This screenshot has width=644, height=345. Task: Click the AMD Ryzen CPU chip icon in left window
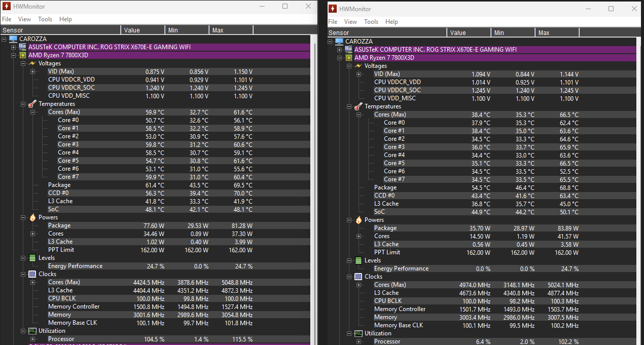(22, 55)
